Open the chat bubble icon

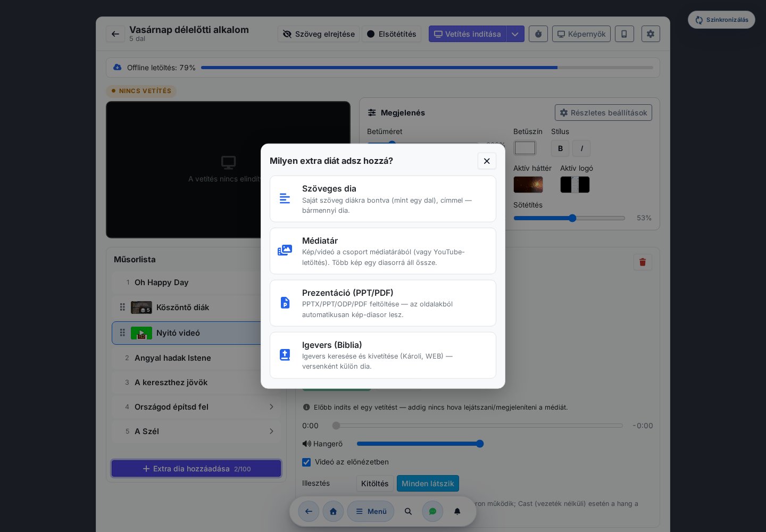click(432, 511)
